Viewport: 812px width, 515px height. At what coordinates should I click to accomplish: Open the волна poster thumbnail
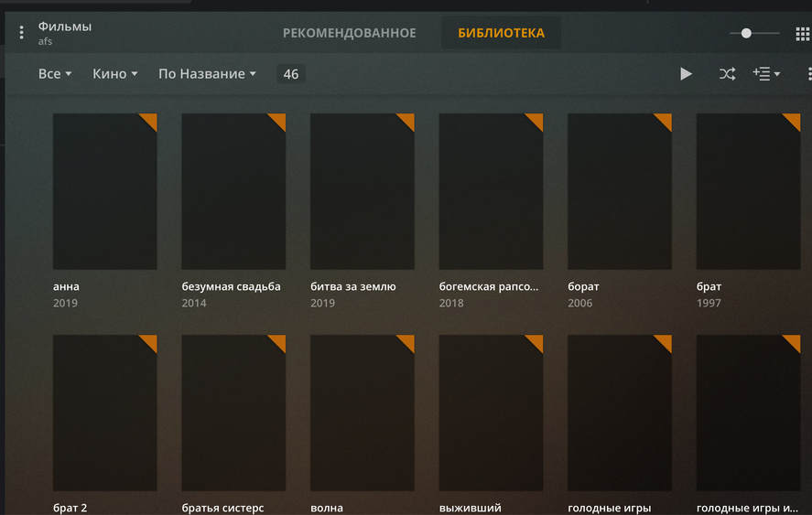(x=362, y=413)
